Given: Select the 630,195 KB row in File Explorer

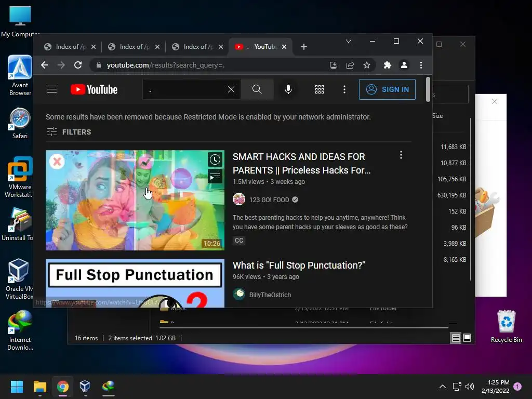Looking at the screenshot, I should (451, 195).
